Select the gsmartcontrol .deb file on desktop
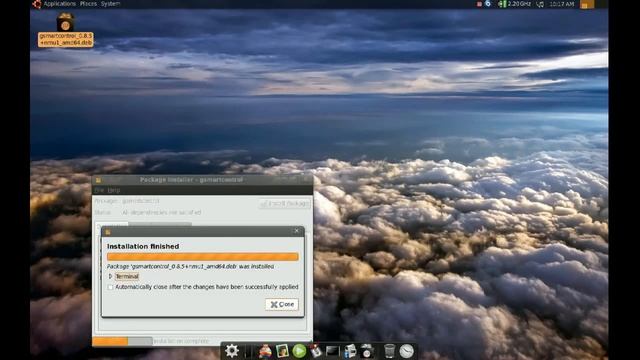The image size is (640, 360). (65, 30)
